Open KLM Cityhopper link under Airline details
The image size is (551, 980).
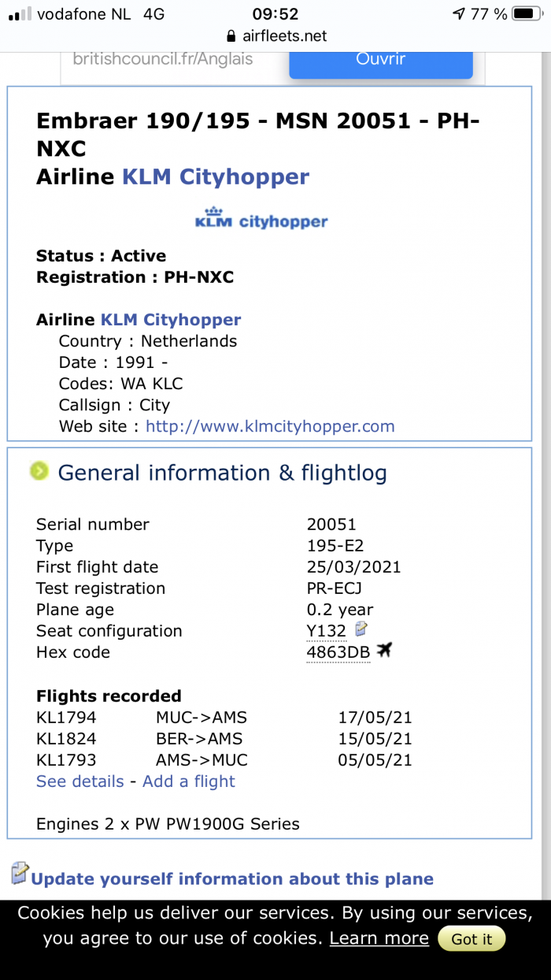coord(171,320)
